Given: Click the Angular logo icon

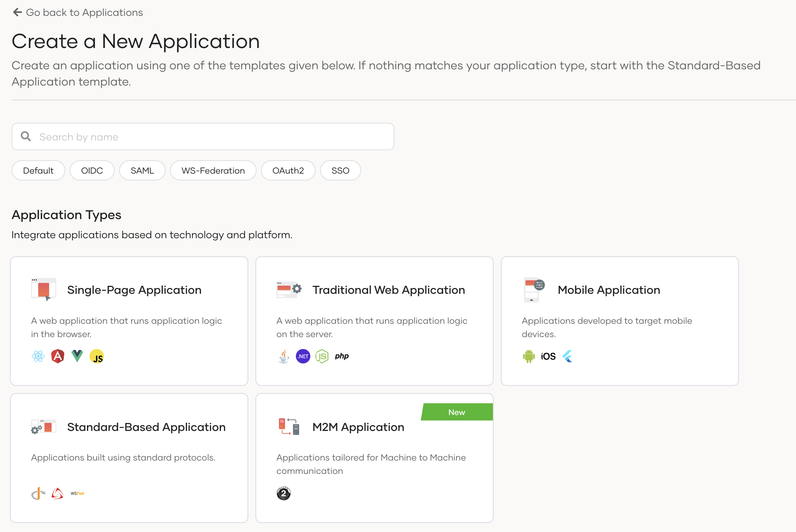Looking at the screenshot, I should 58,357.
